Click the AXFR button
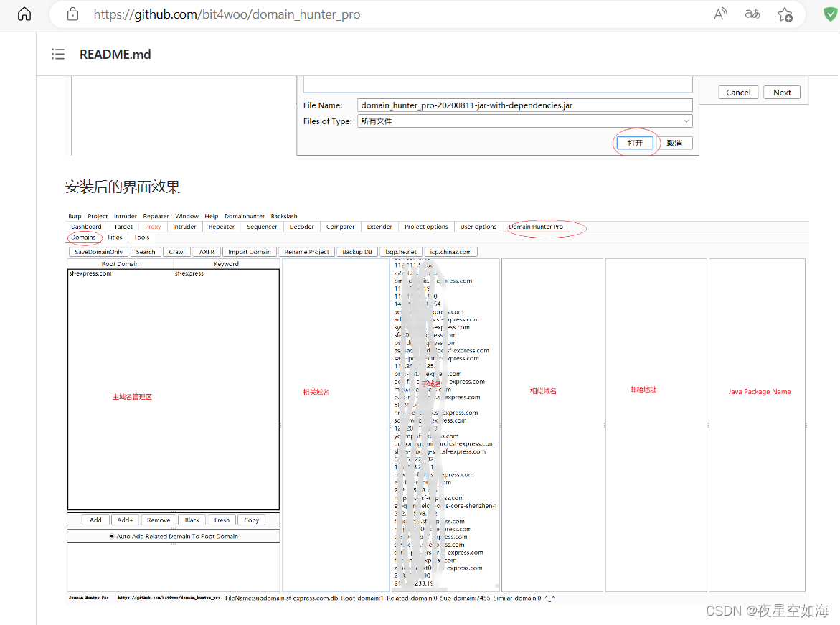Viewport: 840px width, 625px height. coord(207,252)
